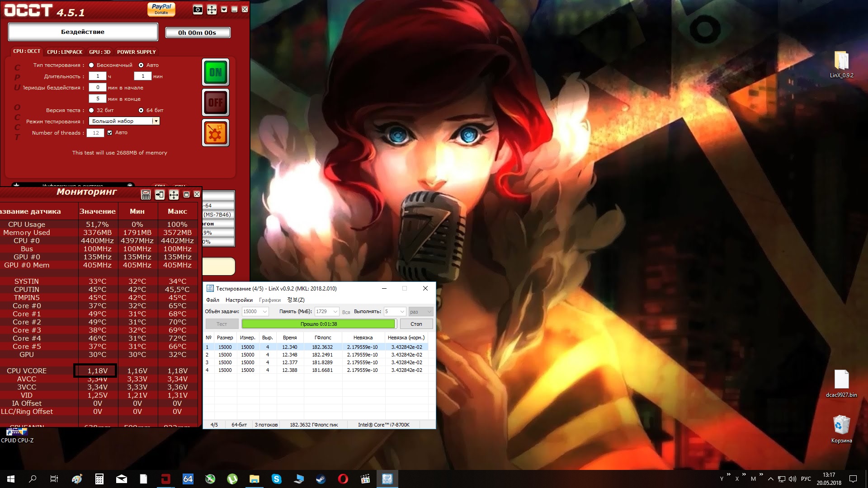Image resolution: width=868 pixels, height=488 pixels.
Task: Open the Настройки menu in LinX
Action: coord(239,300)
